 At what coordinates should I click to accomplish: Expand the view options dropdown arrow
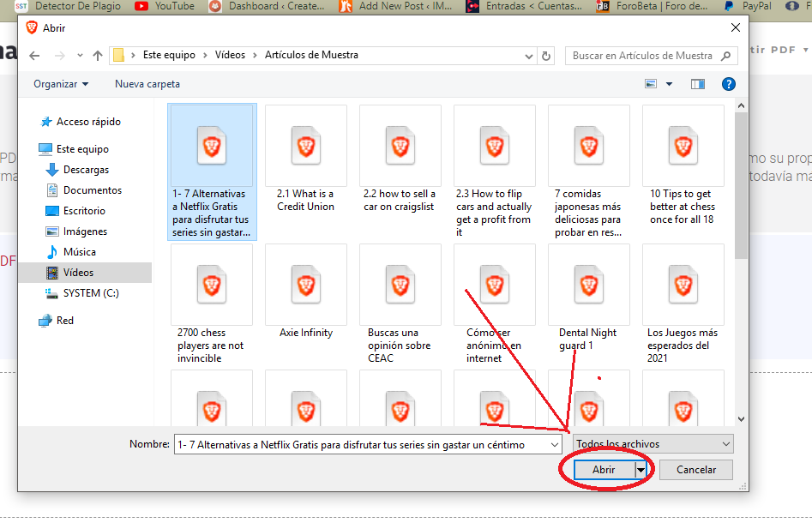[670, 84]
